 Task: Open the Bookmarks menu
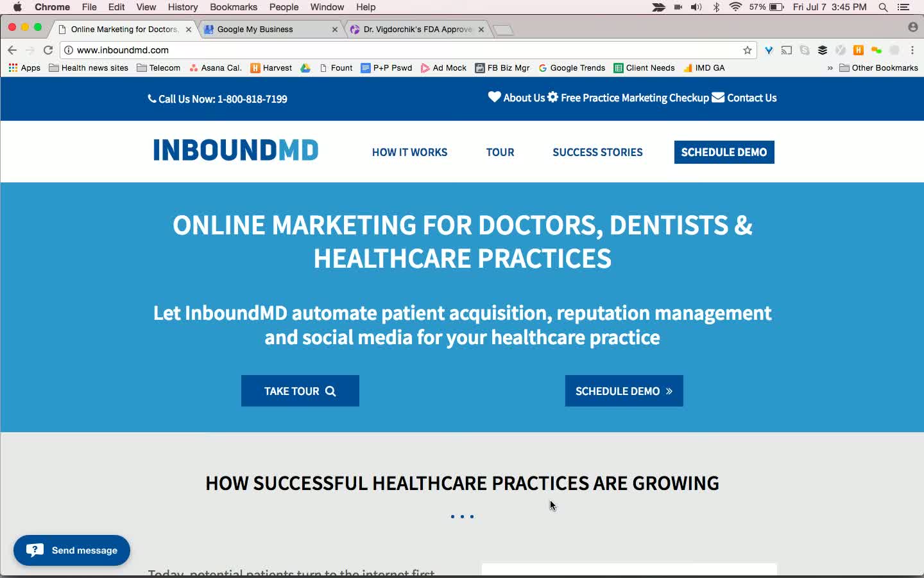234,7
